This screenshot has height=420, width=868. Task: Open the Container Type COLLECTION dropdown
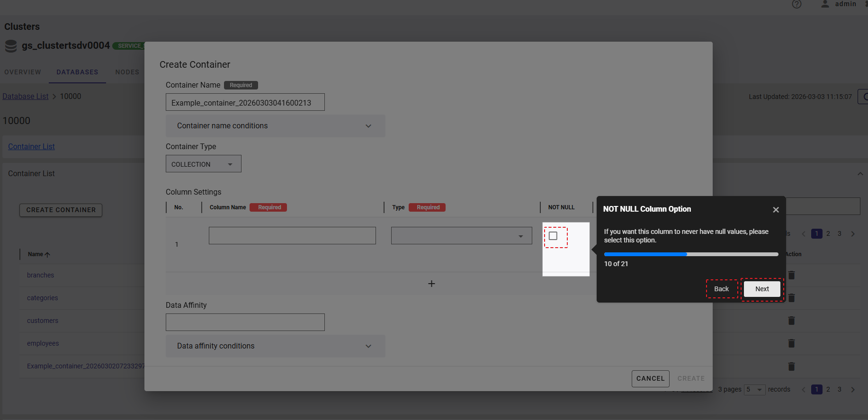(x=203, y=164)
